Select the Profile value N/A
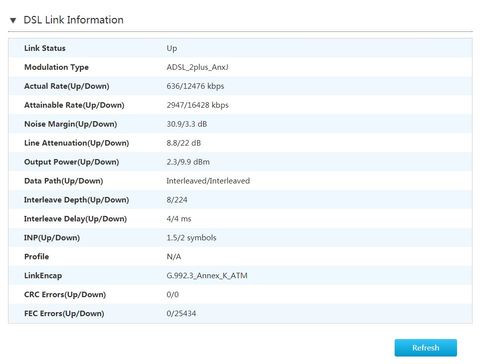 coord(174,257)
